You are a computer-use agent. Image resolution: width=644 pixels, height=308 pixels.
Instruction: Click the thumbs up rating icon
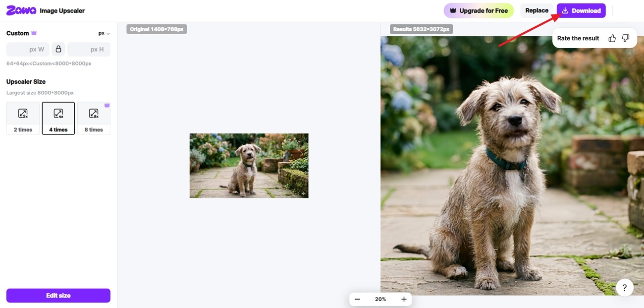(x=612, y=38)
